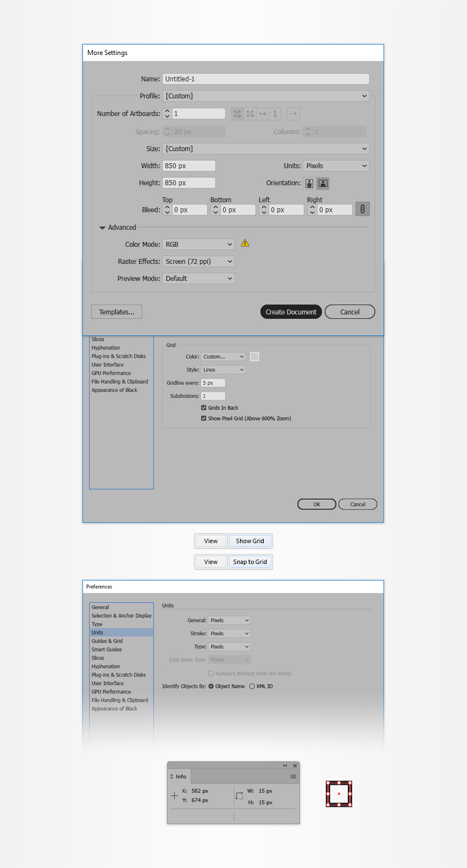467x868 pixels.
Task: Open the General units dropdown
Action: point(230,620)
